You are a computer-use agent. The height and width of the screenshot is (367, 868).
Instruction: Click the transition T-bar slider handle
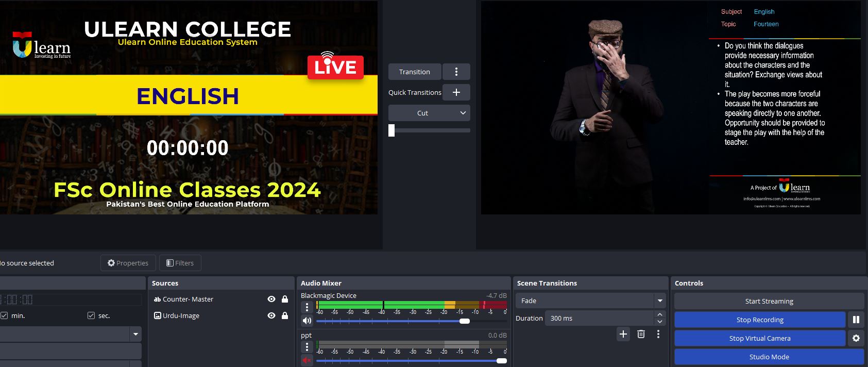392,130
